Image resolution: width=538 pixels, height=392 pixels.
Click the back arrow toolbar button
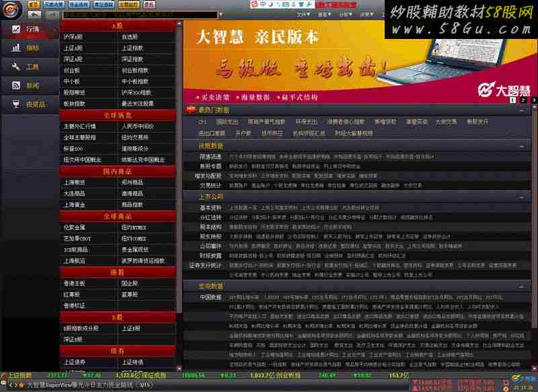(x=34, y=14)
